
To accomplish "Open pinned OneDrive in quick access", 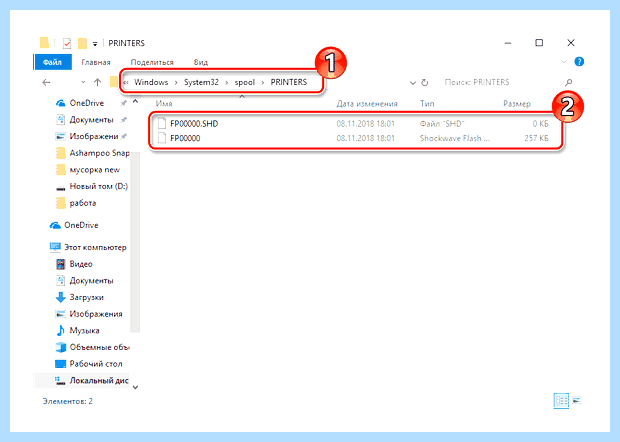I will point(87,103).
